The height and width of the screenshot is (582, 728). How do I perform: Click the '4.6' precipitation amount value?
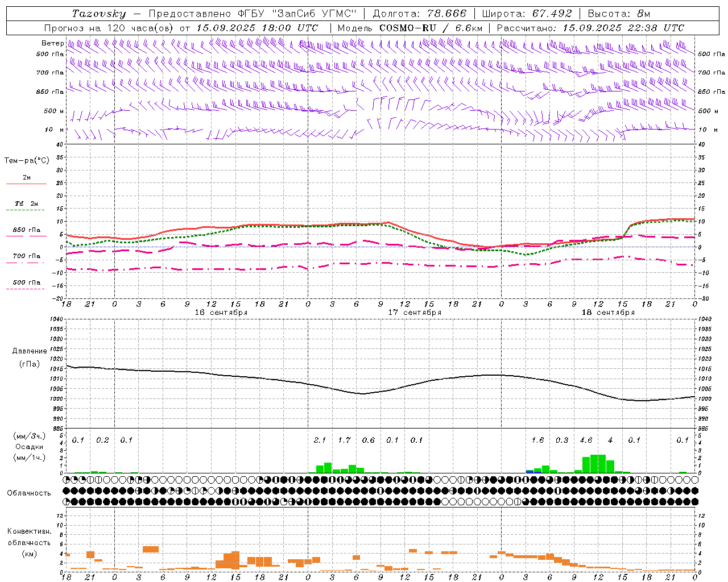(586, 440)
